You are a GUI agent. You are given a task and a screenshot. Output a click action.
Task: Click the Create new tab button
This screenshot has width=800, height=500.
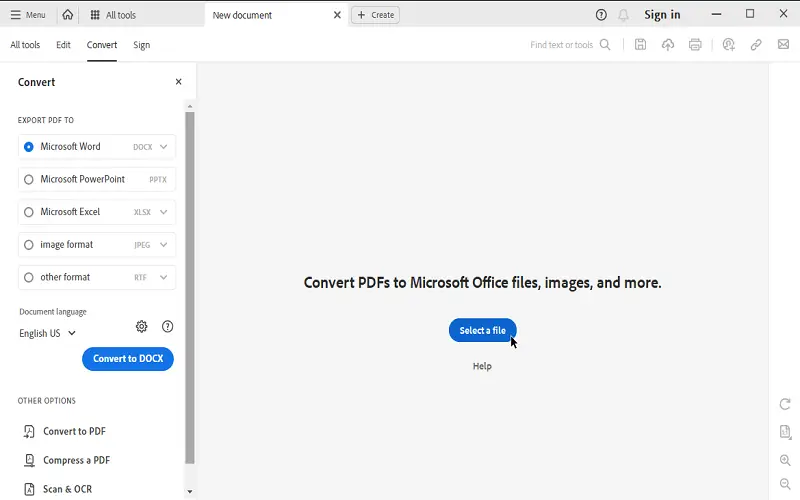(376, 15)
